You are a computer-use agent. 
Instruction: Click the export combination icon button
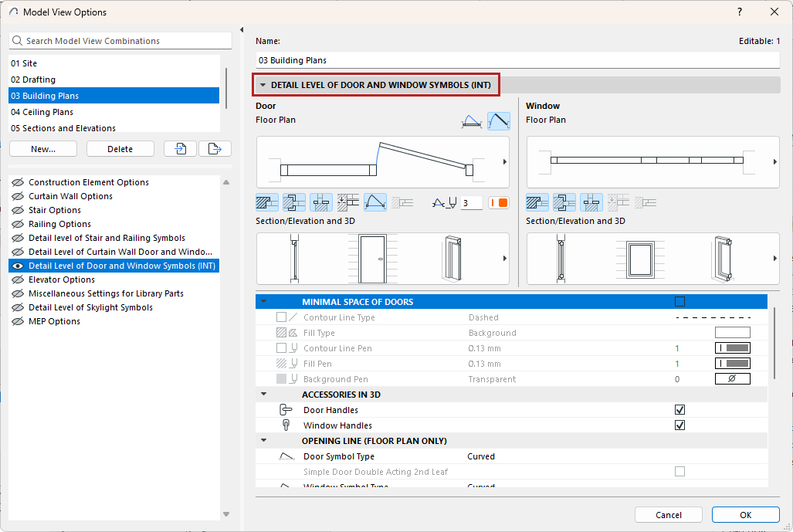click(x=215, y=149)
